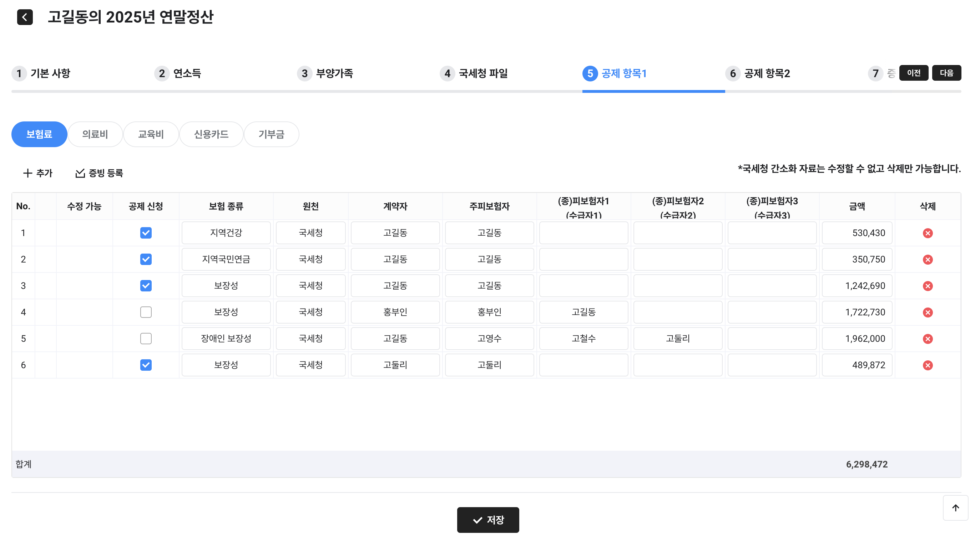Enable 공제 신청 checkbox for row 5
The image size is (980, 535).
coord(146,339)
